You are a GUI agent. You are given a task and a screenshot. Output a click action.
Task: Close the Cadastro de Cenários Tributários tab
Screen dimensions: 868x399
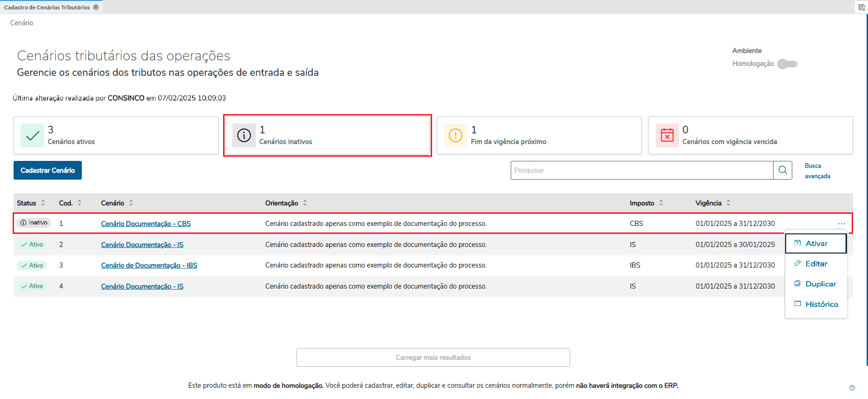(x=96, y=7)
